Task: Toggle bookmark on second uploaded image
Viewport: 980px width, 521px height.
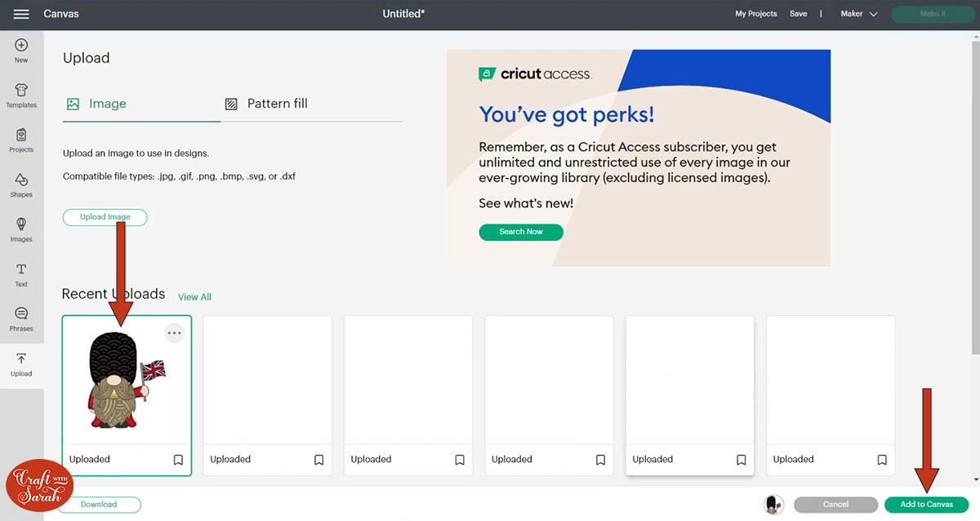Action: [x=319, y=460]
